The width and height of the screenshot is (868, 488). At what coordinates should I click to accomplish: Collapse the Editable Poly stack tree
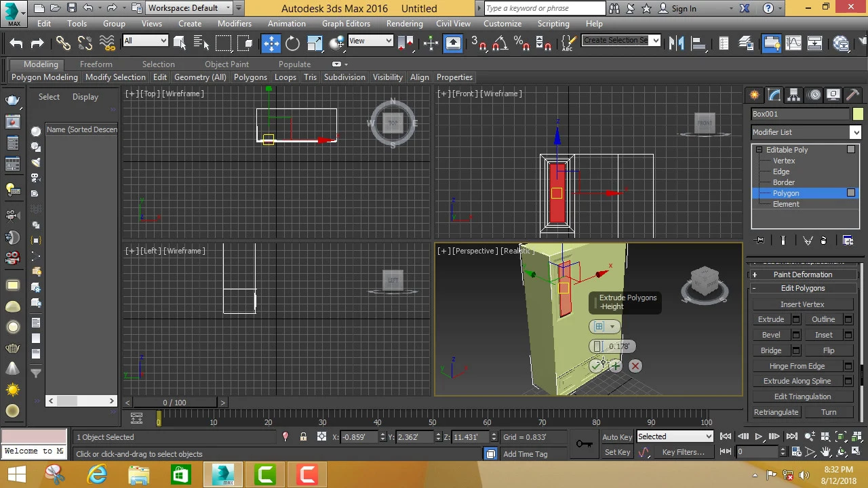point(759,150)
